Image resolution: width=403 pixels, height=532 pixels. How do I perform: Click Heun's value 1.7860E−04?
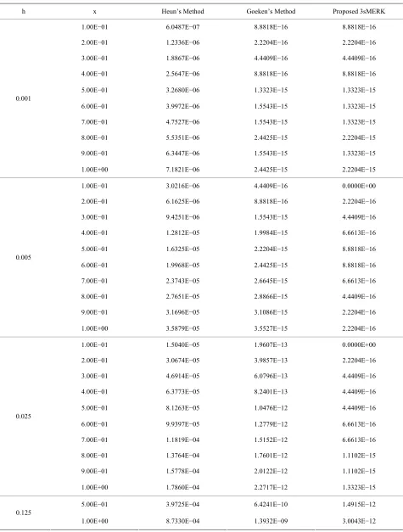(x=182, y=487)
